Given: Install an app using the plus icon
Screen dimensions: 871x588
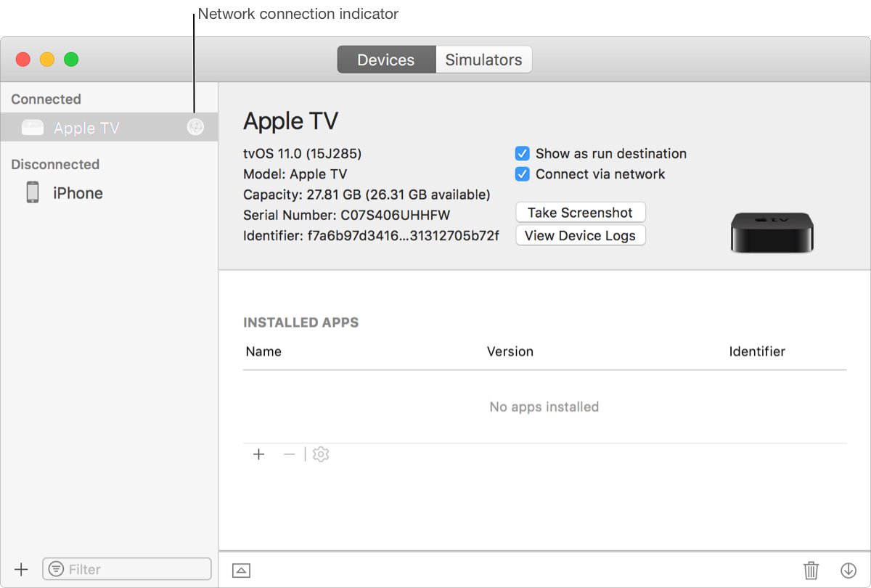Looking at the screenshot, I should click(259, 454).
